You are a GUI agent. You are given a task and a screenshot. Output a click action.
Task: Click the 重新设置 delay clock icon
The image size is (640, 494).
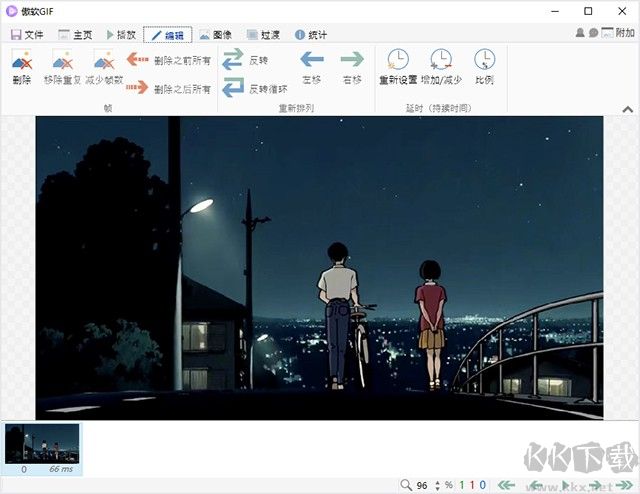pos(398,59)
